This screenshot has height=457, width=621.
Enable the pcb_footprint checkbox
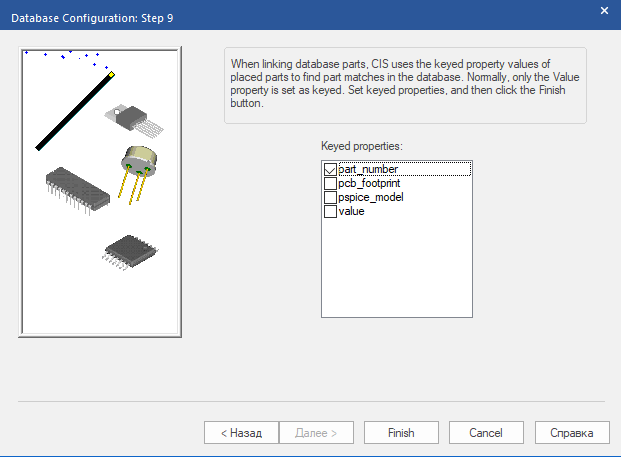coord(331,184)
